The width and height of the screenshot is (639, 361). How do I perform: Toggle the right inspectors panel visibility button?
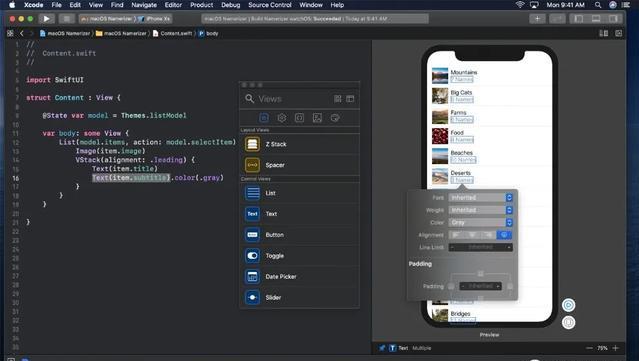tap(613, 19)
